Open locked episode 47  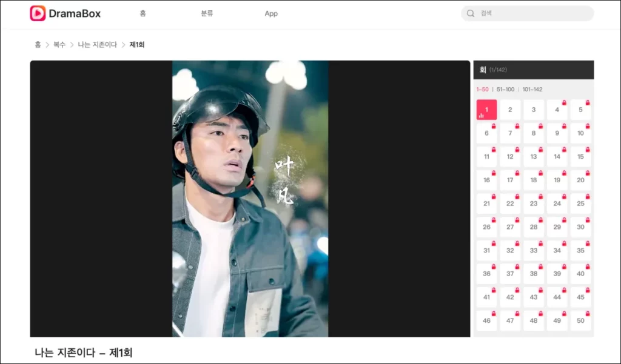click(510, 320)
